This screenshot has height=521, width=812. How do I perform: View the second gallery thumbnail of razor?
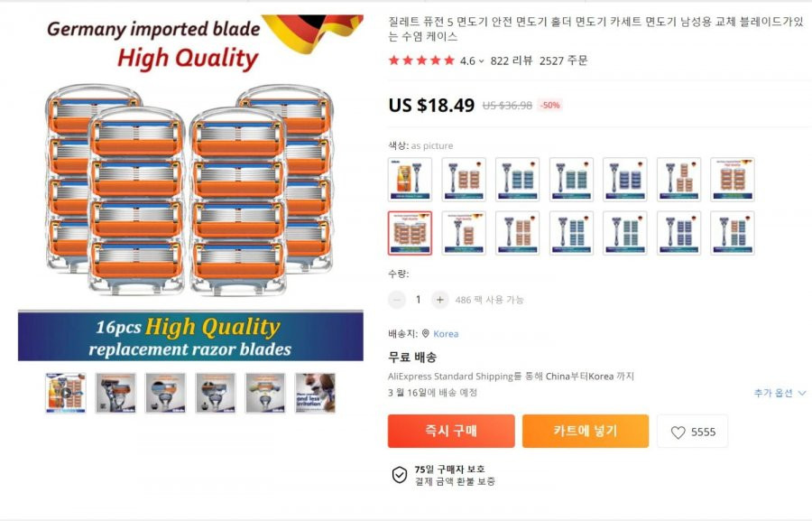115,393
